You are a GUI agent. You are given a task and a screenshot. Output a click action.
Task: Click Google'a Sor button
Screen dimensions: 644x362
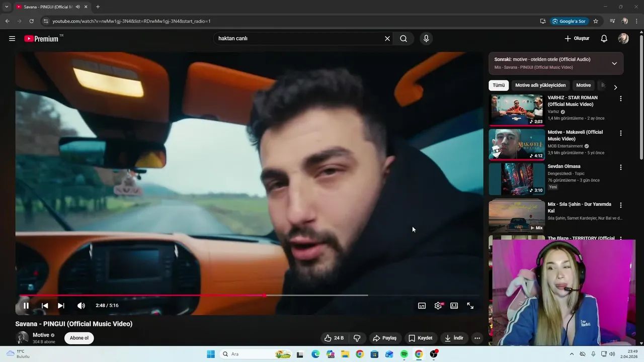pyautogui.click(x=569, y=21)
